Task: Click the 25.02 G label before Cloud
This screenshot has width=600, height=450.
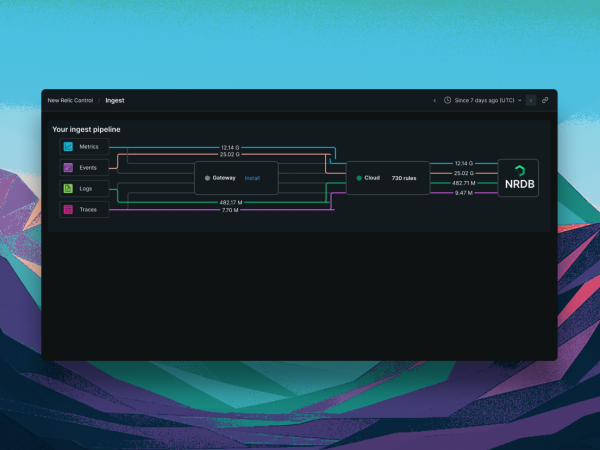Action: pos(230,155)
